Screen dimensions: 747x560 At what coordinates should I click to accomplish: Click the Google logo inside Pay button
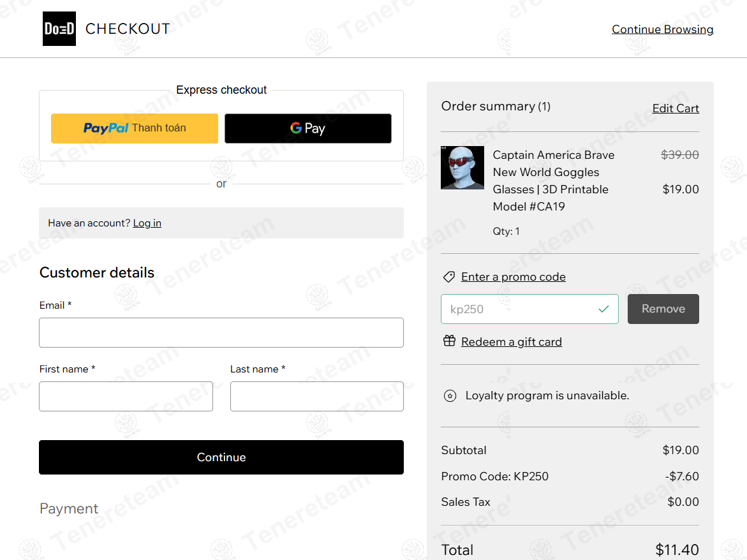[297, 128]
